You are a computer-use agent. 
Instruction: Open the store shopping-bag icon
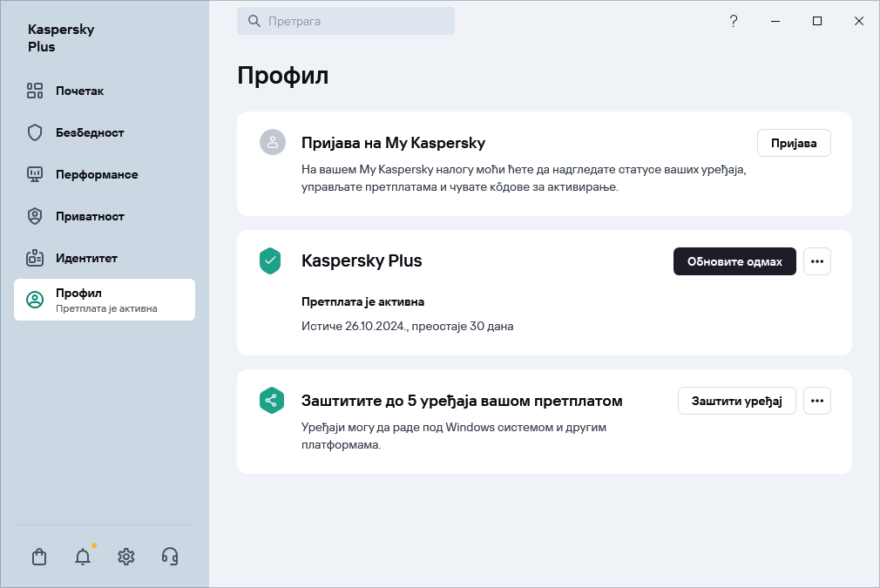(38, 557)
